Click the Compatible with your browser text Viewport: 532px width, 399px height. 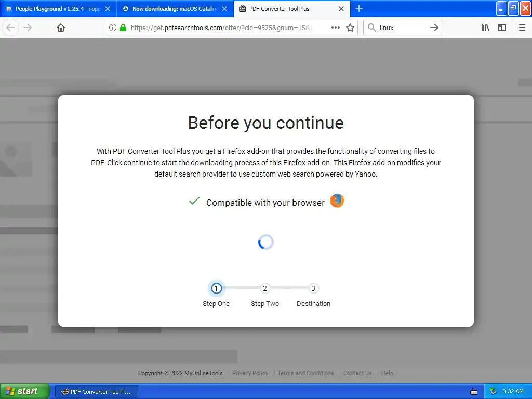[x=265, y=203]
